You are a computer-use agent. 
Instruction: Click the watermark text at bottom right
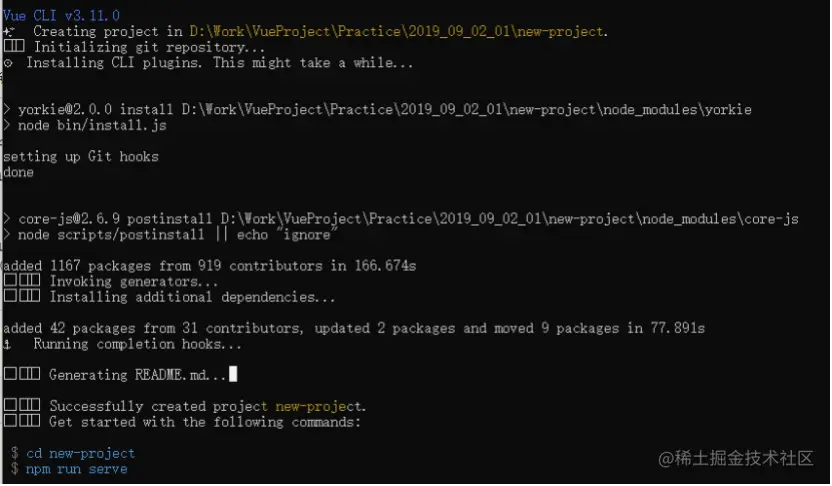736,458
